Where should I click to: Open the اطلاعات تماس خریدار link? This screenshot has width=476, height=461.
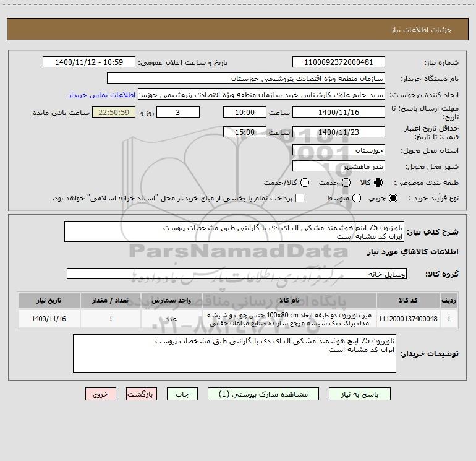point(102,95)
